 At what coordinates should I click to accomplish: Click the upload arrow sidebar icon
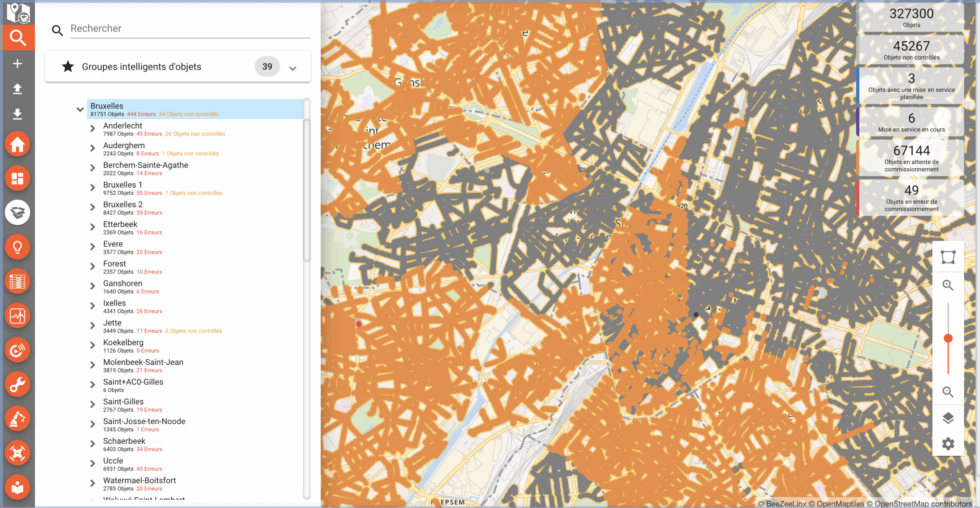click(x=17, y=89)
